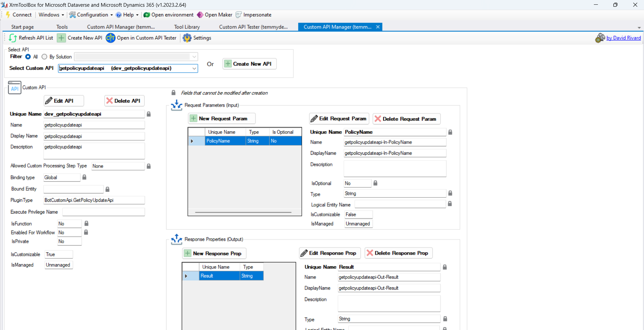Click the Delete Response Prop button
The height and width of the screenshot is (330, 644).
(399, 253)
